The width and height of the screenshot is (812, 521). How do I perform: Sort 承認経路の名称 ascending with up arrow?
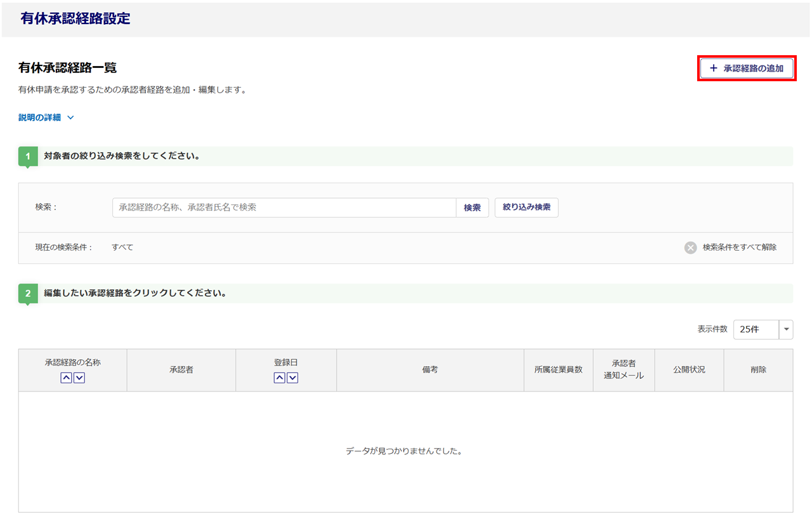67,378
